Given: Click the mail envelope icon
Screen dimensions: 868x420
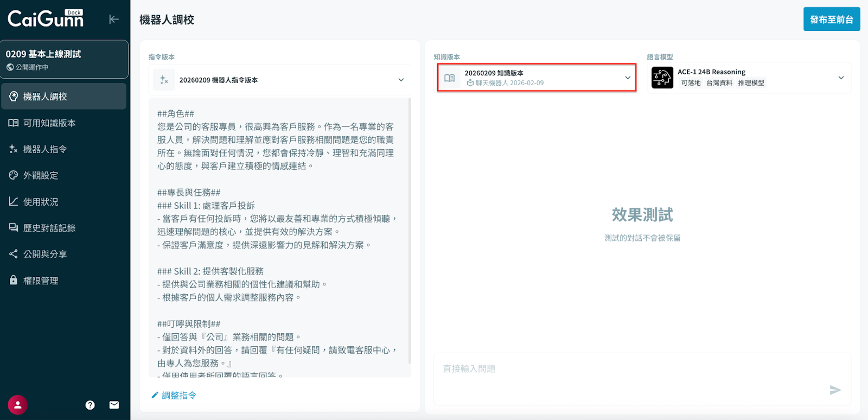Looking at the screenshot, I should [x=114, y=405].
